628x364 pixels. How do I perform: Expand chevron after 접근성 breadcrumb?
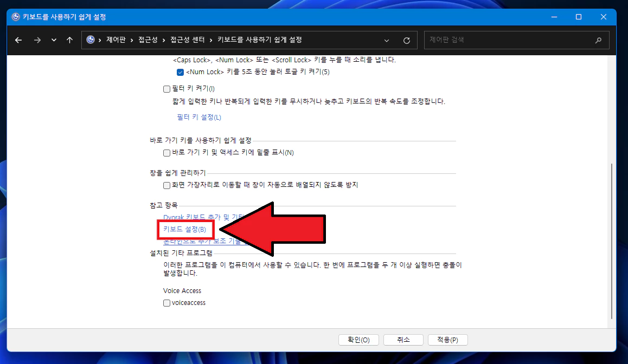coord(164,40)
